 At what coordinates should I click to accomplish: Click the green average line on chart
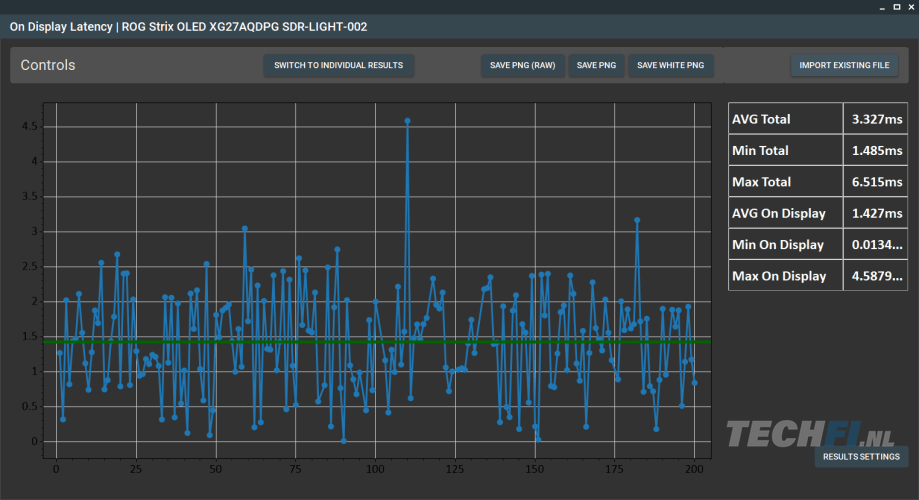377,342
